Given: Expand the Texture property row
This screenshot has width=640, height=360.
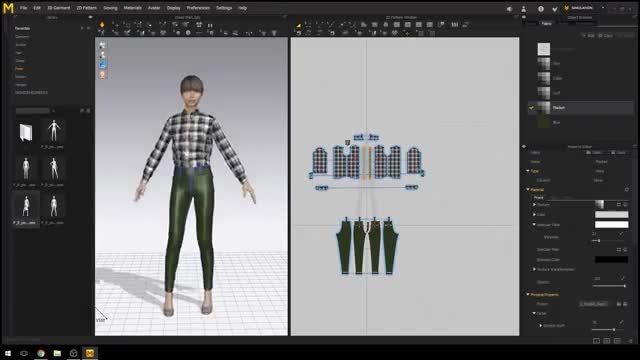Looking at the screenshot, I should coord(534,204).
